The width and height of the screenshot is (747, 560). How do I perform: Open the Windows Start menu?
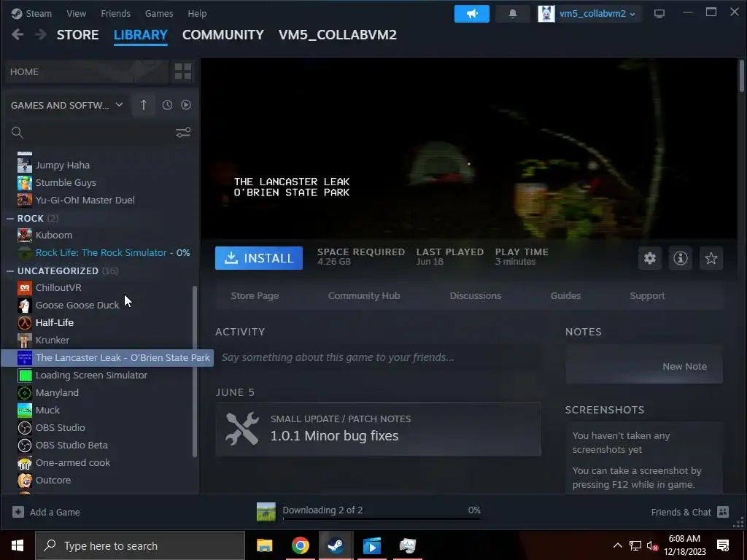18,545
